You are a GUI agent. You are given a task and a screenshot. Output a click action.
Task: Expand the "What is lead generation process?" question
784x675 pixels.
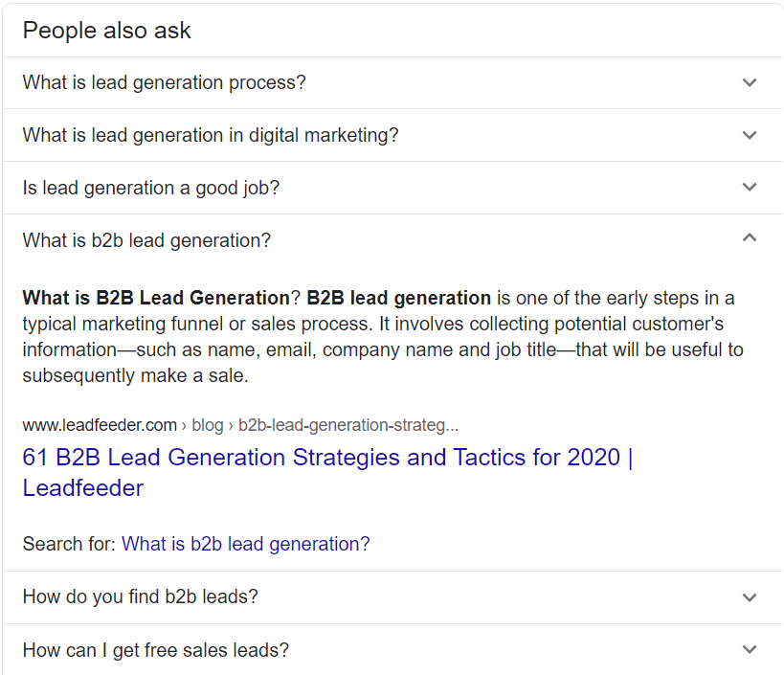[x=165, y=82]
